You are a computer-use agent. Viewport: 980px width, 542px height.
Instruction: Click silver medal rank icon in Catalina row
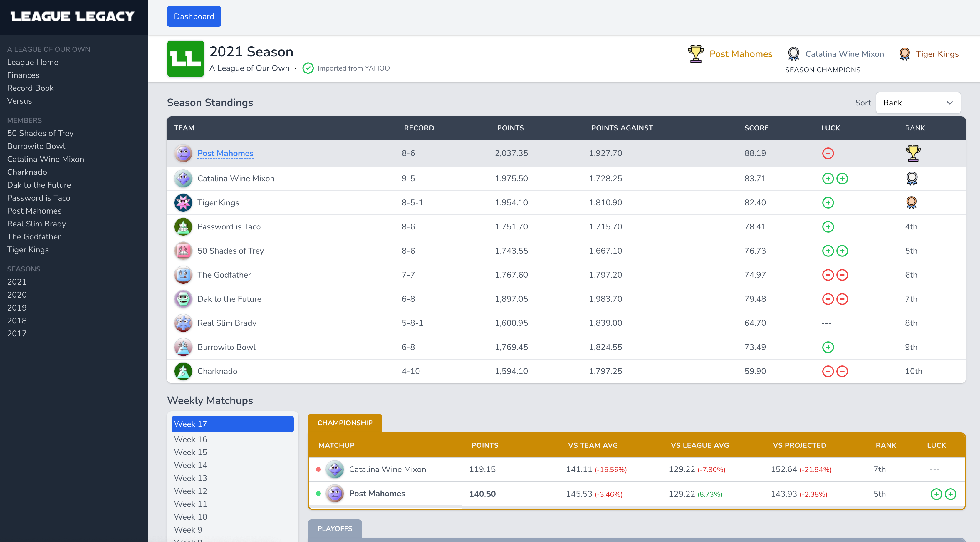tap(912, 178)
